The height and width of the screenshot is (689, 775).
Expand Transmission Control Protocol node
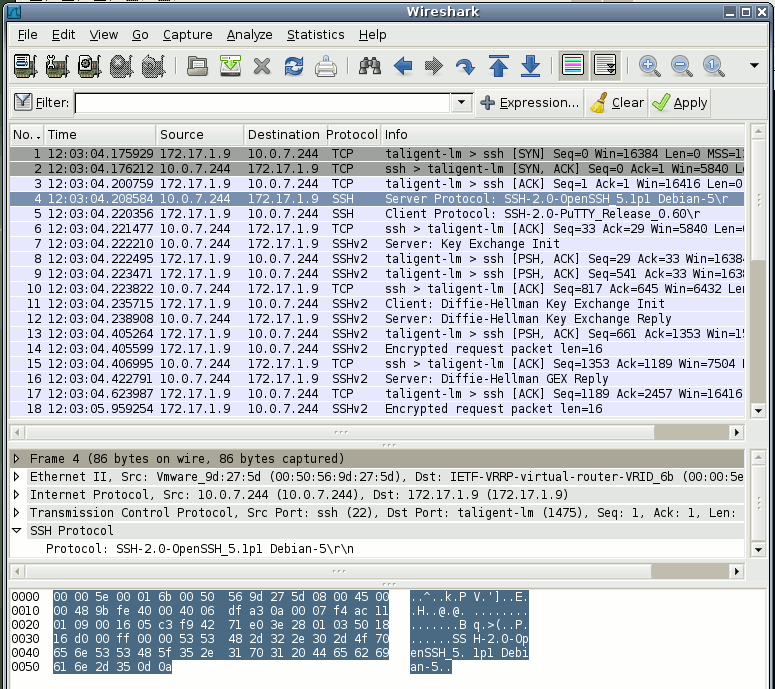[16, 513]
